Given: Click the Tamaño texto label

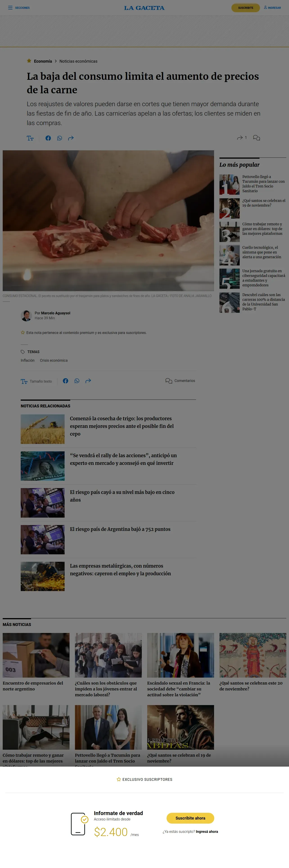Looking at the screenshot, I should click(41, 381).
